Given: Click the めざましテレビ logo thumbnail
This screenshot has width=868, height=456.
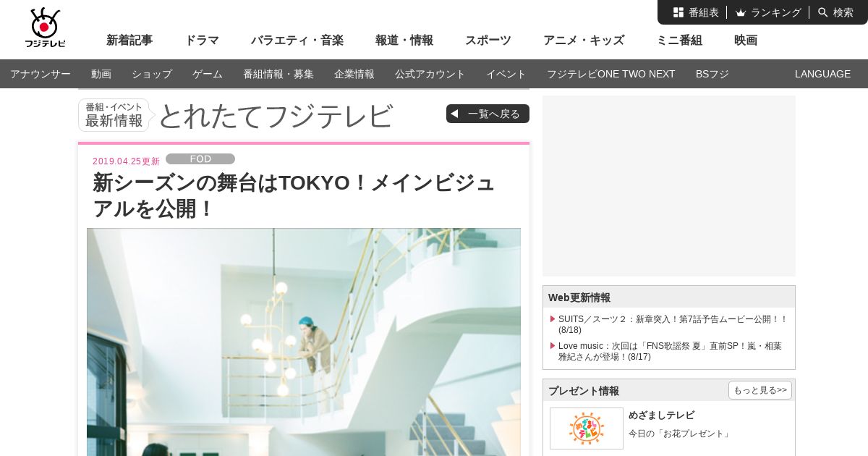Looking at the screenshot, I should point(587,428).
